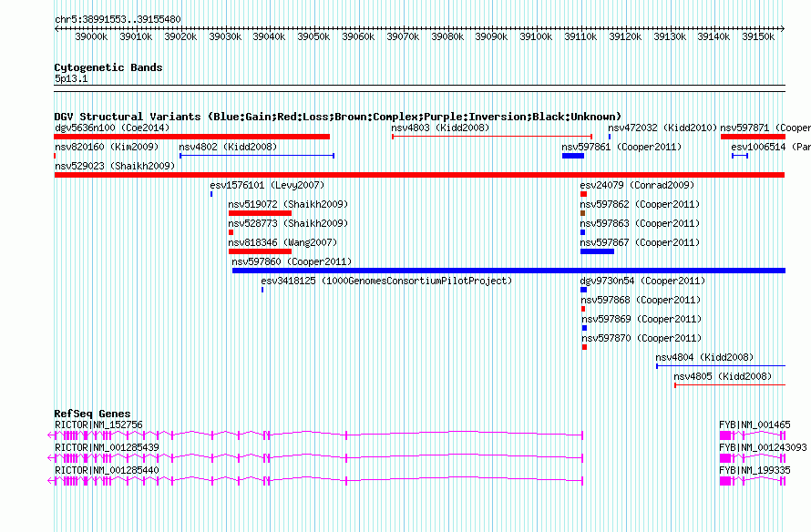Open nsv519072 (Shaikh2009) variant label
The image size is (811, 532).
click(288, 204)
